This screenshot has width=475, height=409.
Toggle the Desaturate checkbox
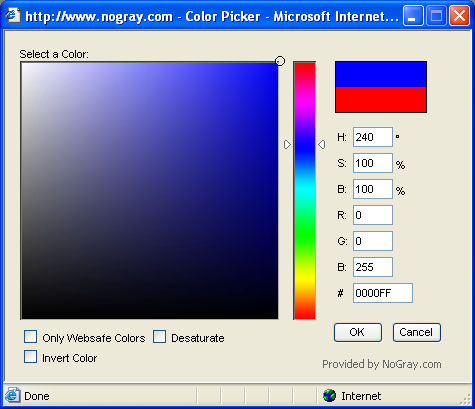(x=159, y=337)
